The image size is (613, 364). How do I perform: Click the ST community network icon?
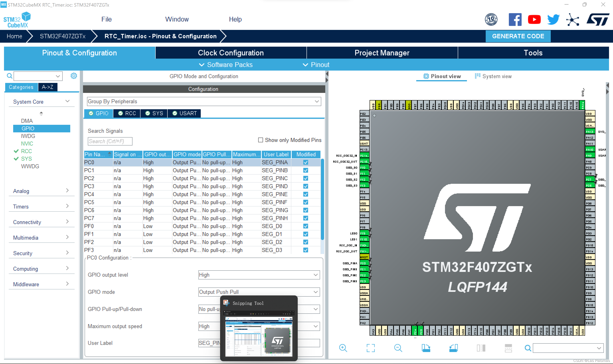coord(572,20)
